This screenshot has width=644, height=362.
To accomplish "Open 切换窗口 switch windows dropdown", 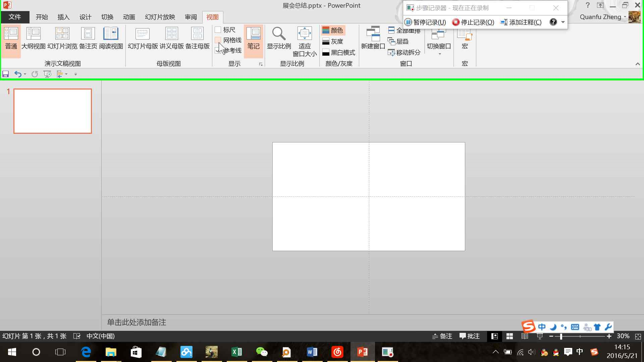I will pyautogui.click(x=439, y=42).
